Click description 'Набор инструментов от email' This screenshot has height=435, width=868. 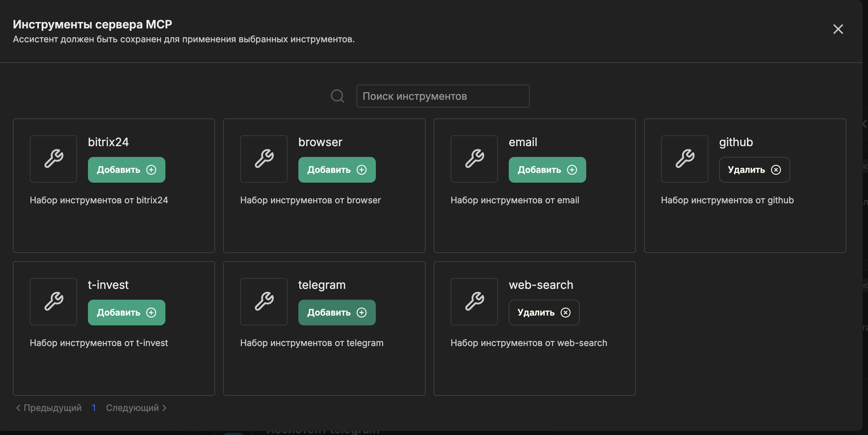click(x=515, y=200)
